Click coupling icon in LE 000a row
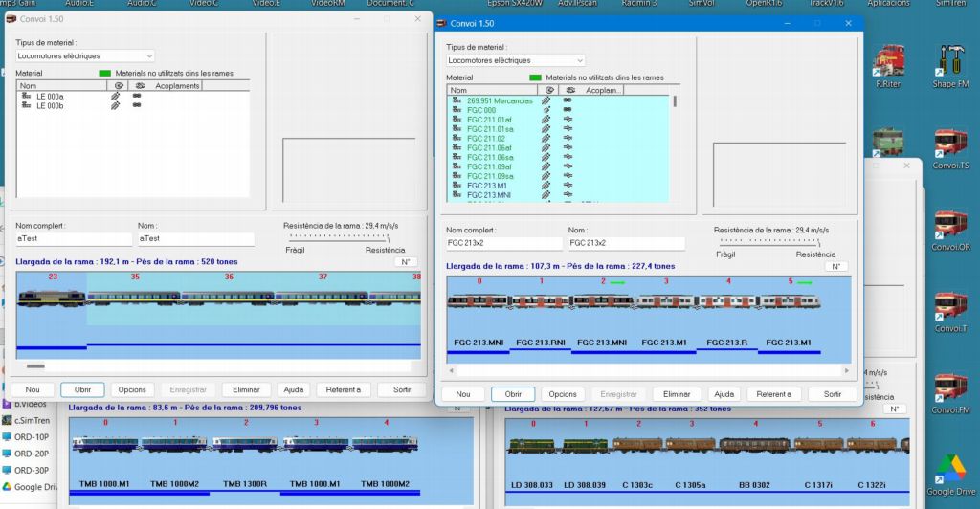The image size is (980, 509). pyautogui.click(x=137, y=97)
